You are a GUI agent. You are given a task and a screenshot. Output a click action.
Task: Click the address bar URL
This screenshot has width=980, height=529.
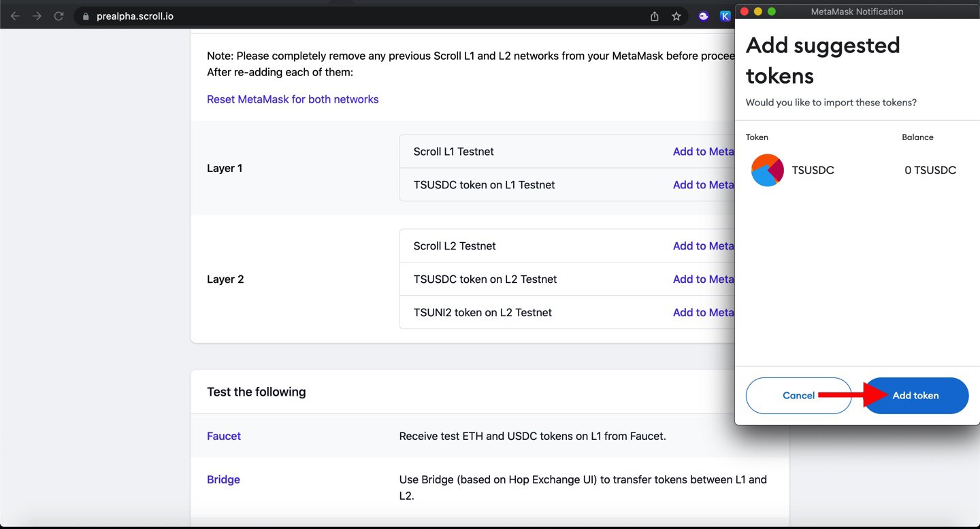[x=135, y=16]
